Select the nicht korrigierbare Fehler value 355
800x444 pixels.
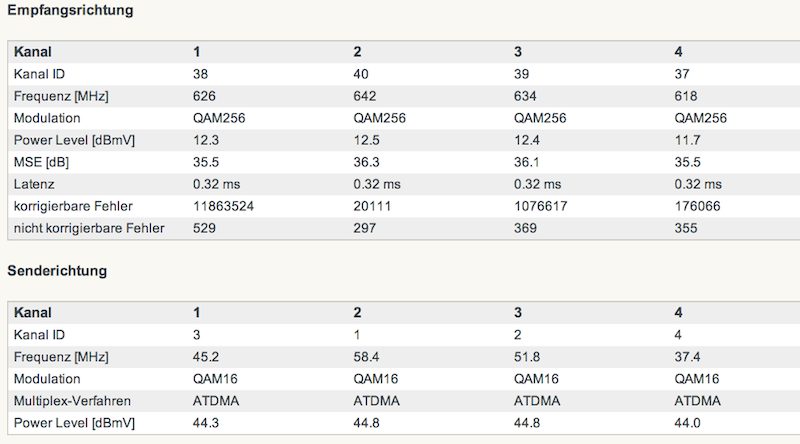(x=685, y=228)
